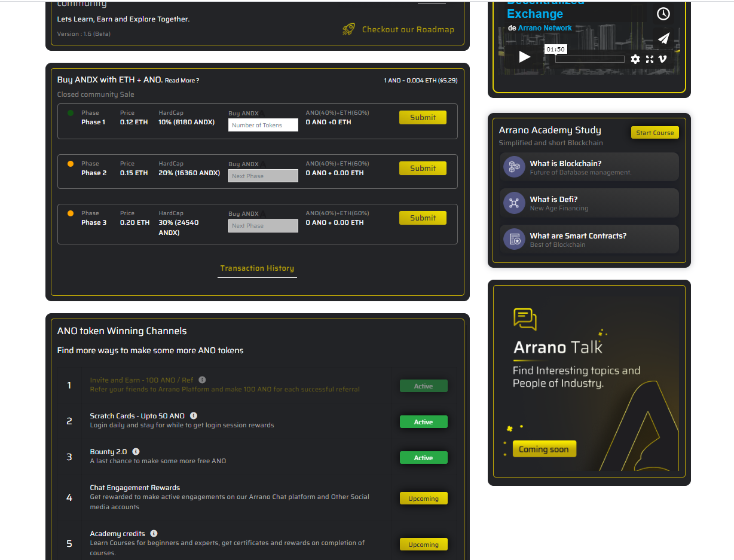Click Read More link beside Buy ANDX
Viewport: 734px width, 560px height.
point(182,80)
